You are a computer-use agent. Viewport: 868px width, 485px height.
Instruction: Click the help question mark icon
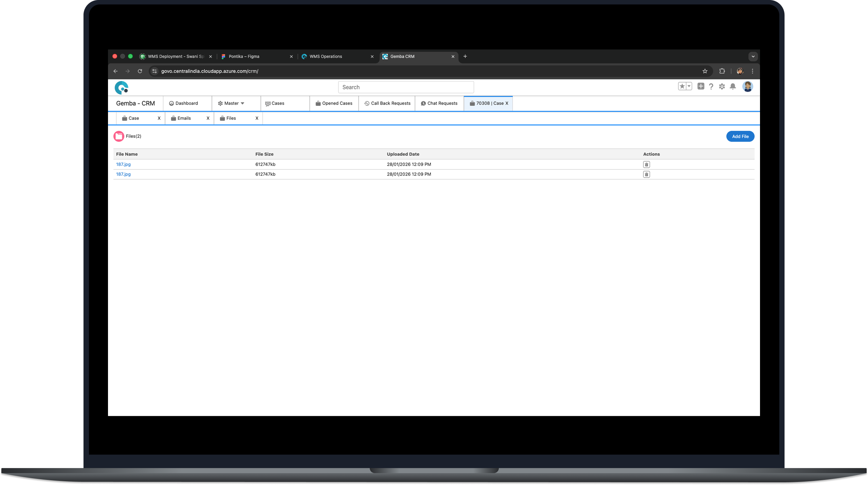tap(711, 87)
